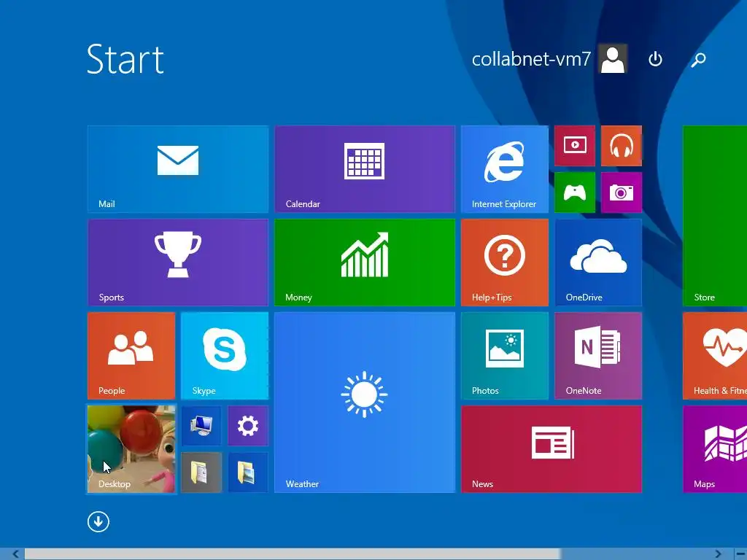Image resolution: width=747 pixels, height=560 pixels.
Task: Click the Power options button
Action: (655, 59)
